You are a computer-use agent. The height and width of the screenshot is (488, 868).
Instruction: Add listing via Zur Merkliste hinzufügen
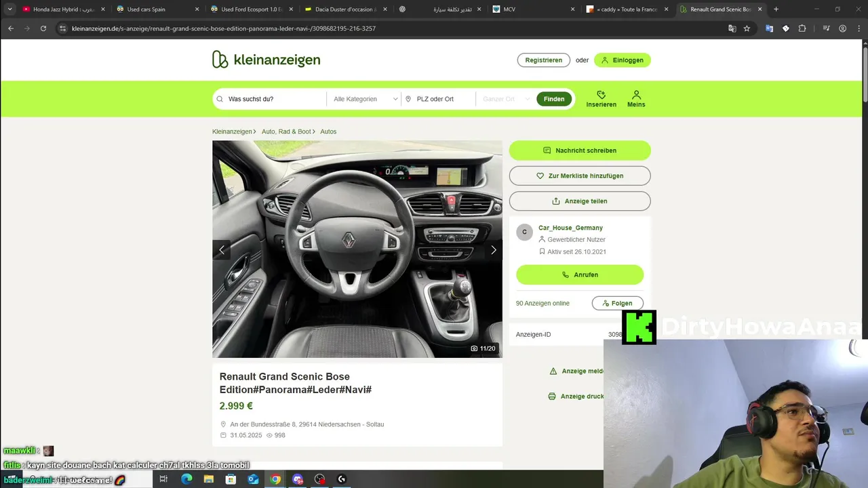(x=580, y=176)
